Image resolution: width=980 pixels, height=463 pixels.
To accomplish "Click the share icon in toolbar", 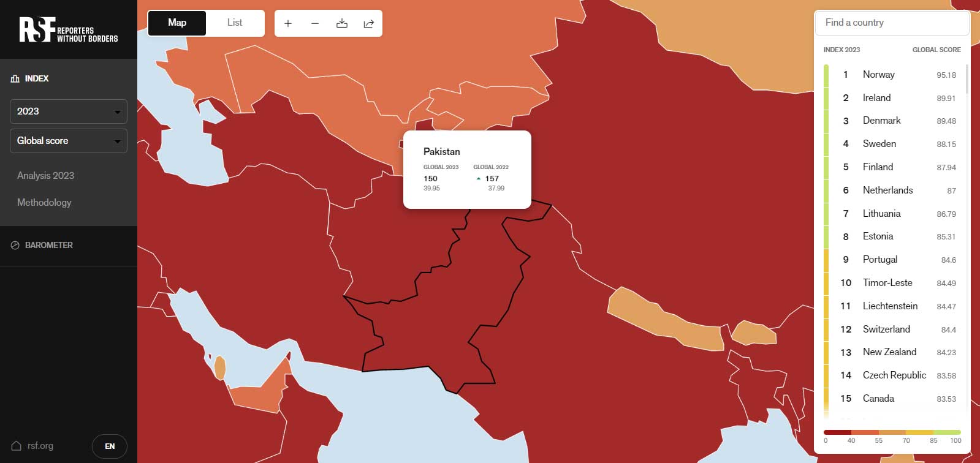I will (x=369, y=23).
